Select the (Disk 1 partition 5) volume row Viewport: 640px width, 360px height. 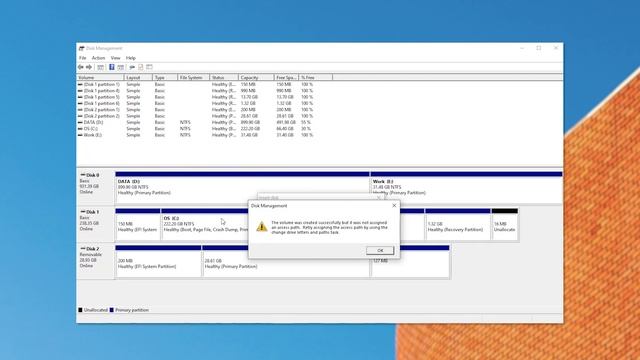pyautogui.click(x=196, y=97)
